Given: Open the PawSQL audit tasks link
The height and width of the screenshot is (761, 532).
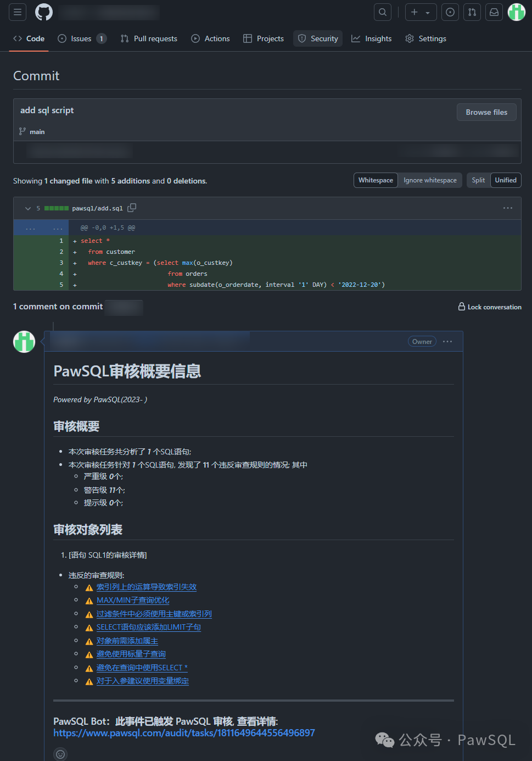Looking at the screenshot, I should [183, 733].
